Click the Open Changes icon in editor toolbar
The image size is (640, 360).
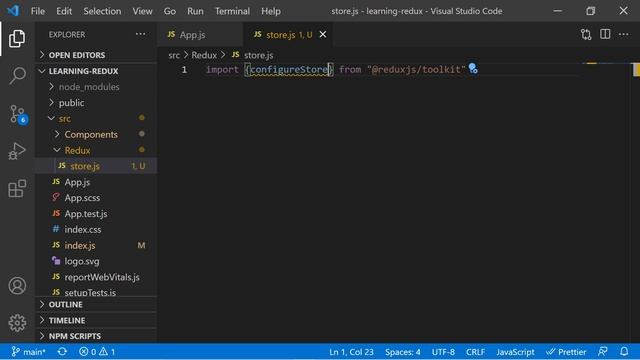pos(586,35)
